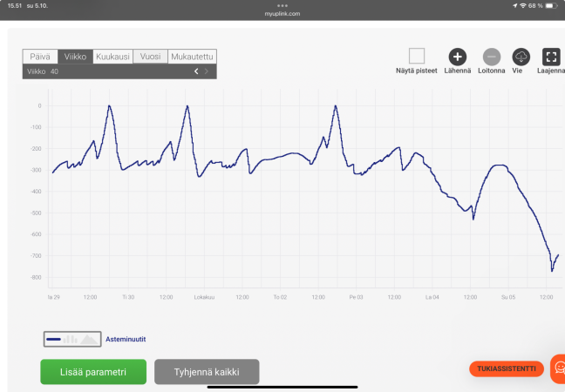Click the Lokakuu axis label
565x392 pixels.
click(204, 297)
